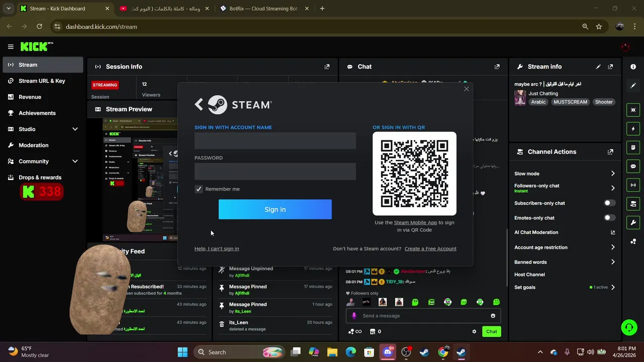Viewport: 644px width, 362px height.
Task: Open File Explorer from the taskbar
Action: (x=332, y=352)
